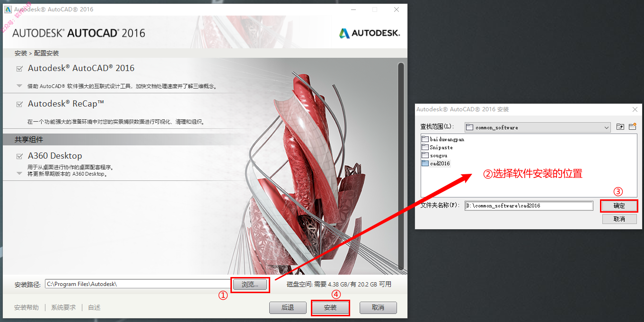Image resolution: width=644 pixels, height=322 pixels.
Task: Create a new folder in browse dialog
Action: coord(632,127)
